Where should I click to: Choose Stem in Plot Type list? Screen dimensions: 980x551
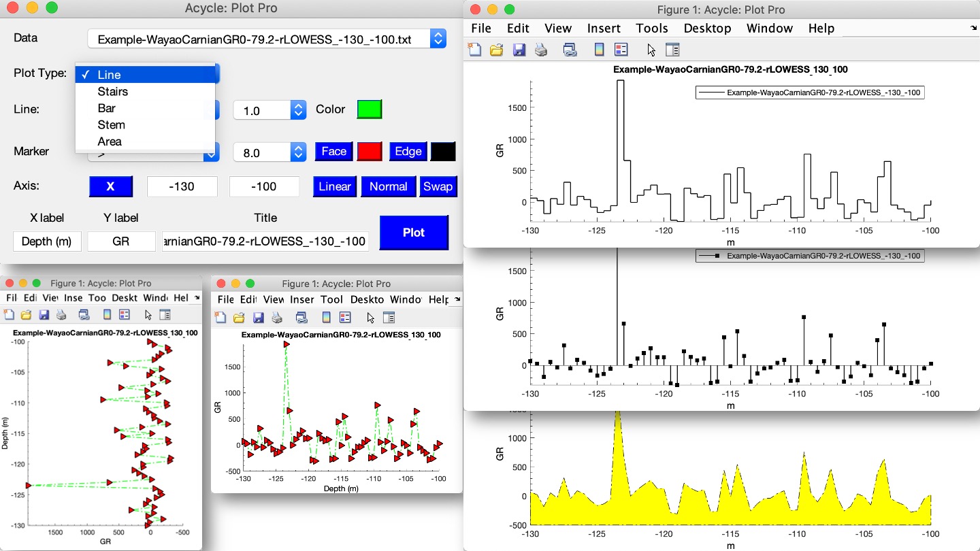pos(145,124)
